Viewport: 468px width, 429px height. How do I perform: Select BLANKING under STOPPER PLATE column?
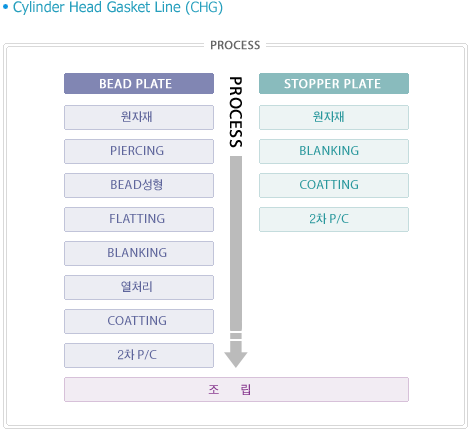(334, 151)
